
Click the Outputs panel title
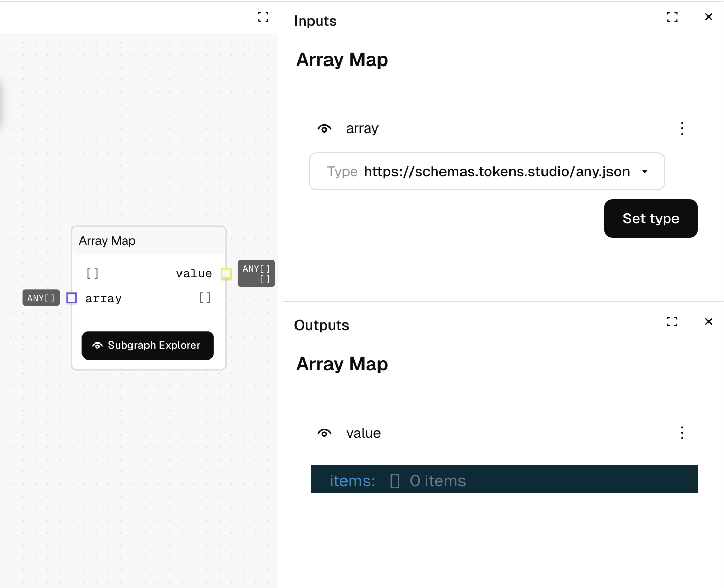coord(321,325)
